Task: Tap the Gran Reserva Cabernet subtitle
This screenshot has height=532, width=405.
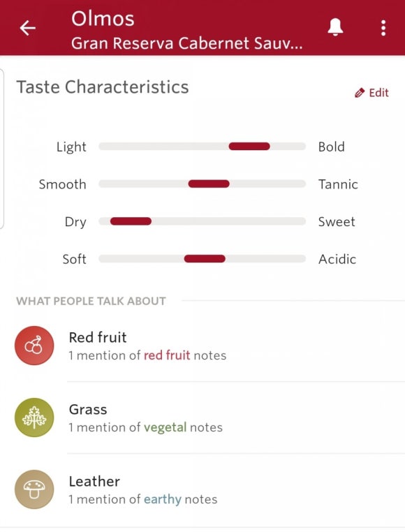Action: point(186,43)
